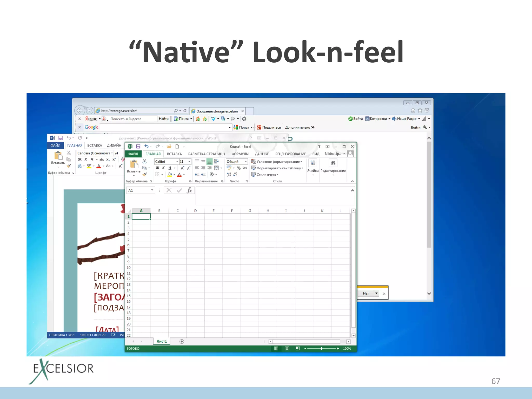Open Yandex toolbar settings gear

[244, 119]
